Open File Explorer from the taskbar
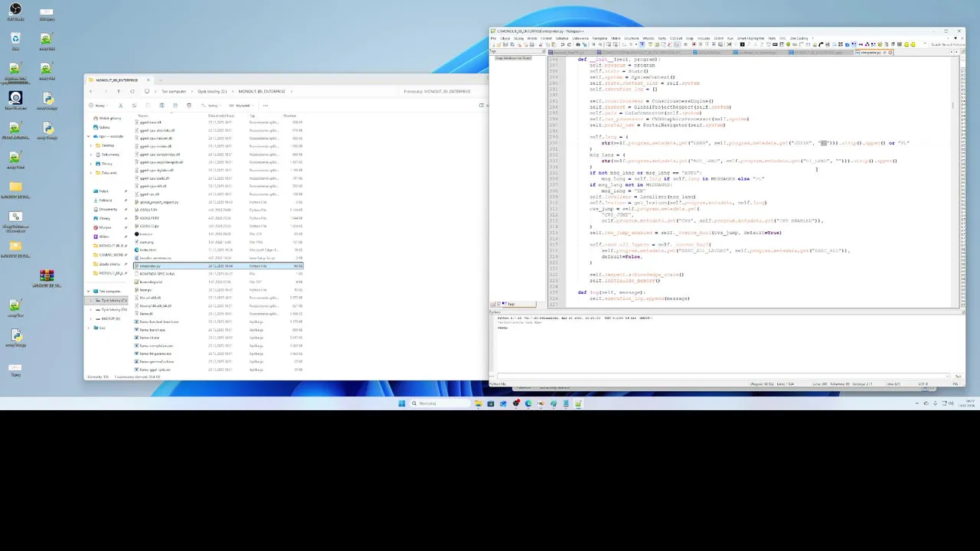Viewport: 980px width, 551px height. (478, 403)
